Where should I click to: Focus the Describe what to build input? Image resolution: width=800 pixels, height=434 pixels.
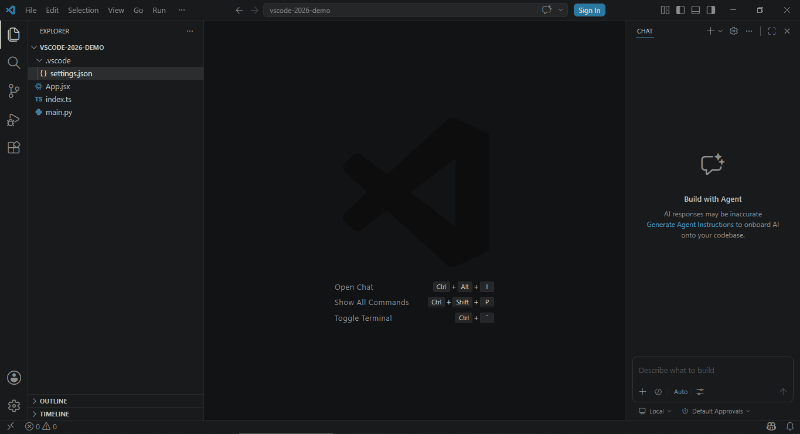(712, 370)
